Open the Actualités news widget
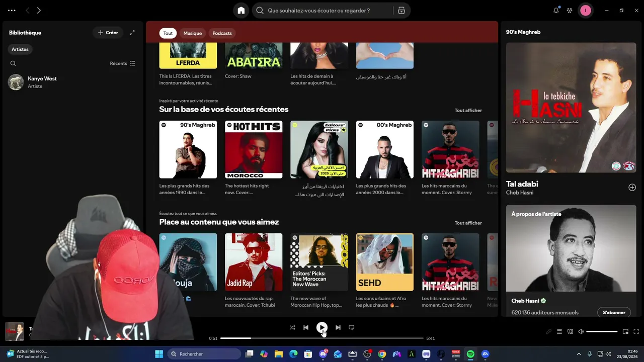644x362 pixels. [x=28, y=354]
